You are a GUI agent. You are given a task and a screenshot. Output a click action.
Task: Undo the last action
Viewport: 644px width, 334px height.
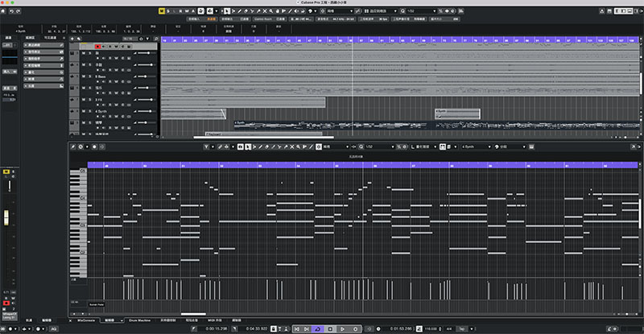pos(11,11)
